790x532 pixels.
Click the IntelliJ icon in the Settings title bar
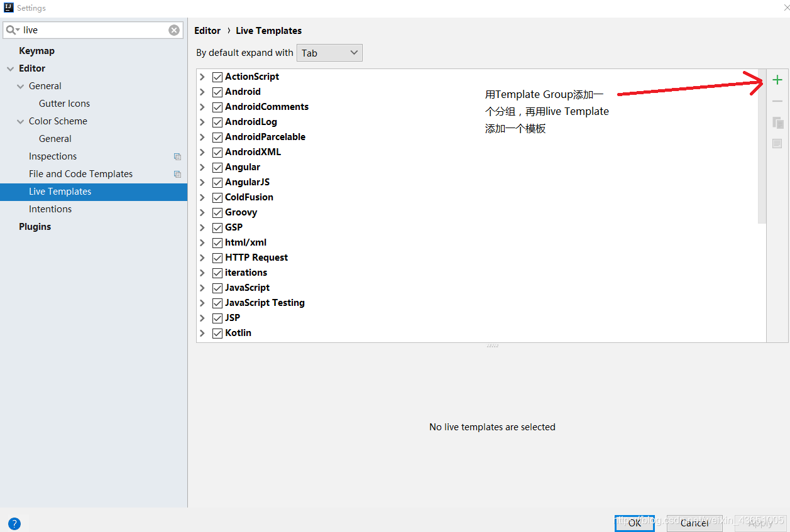(9, 8)
